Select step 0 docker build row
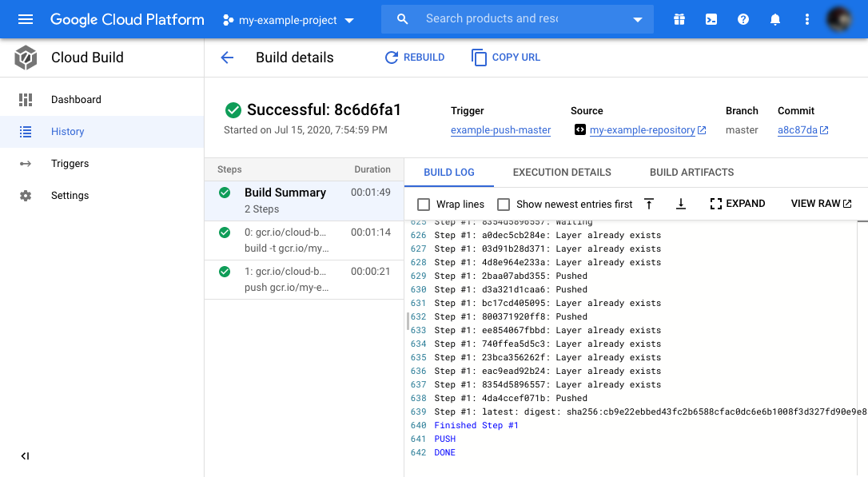The image size is (868, 477). pyautogui.click(x=304, y=240)
